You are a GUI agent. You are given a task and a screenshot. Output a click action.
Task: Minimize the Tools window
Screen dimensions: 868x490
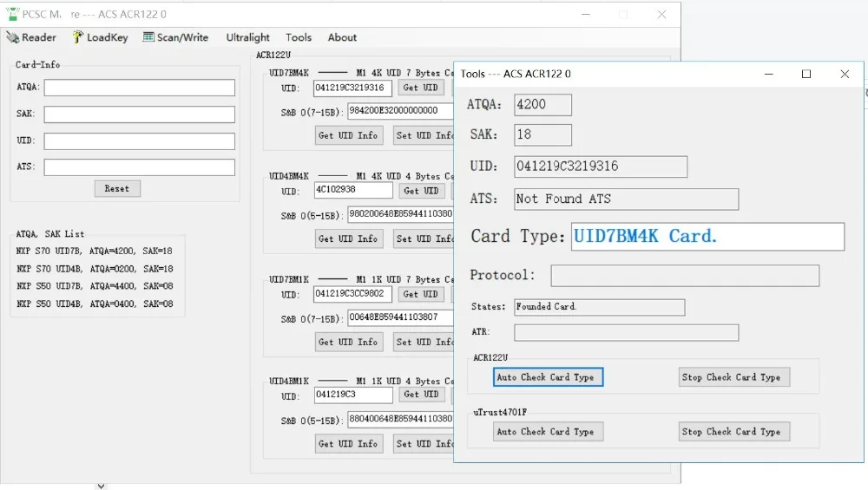point(768,74)
